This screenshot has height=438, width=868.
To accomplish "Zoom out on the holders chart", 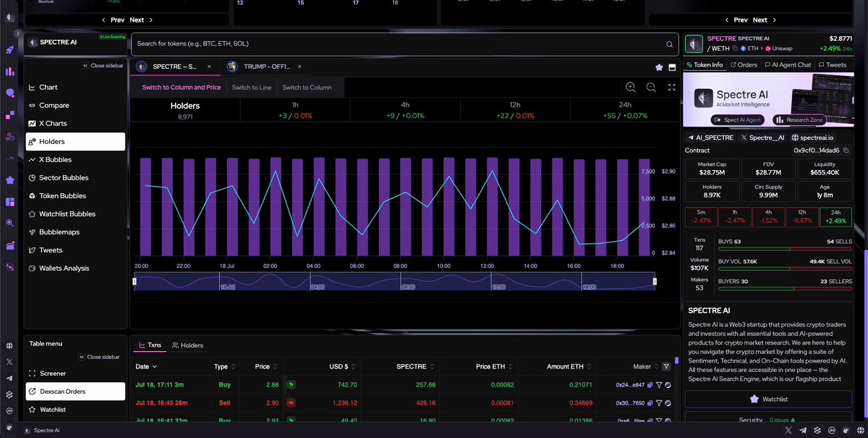I will pos(651,87).
